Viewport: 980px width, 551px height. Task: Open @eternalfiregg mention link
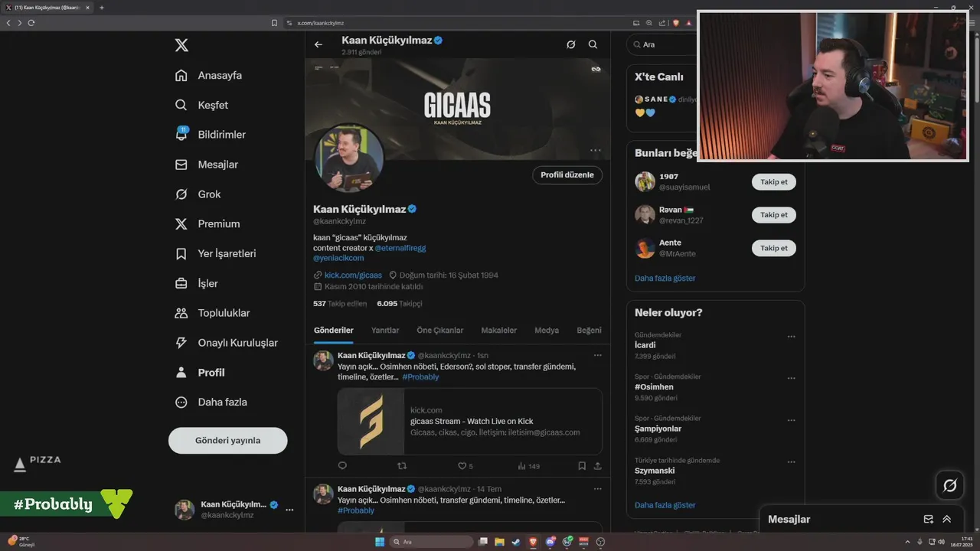pyautogui.click(x=400, y=248)
